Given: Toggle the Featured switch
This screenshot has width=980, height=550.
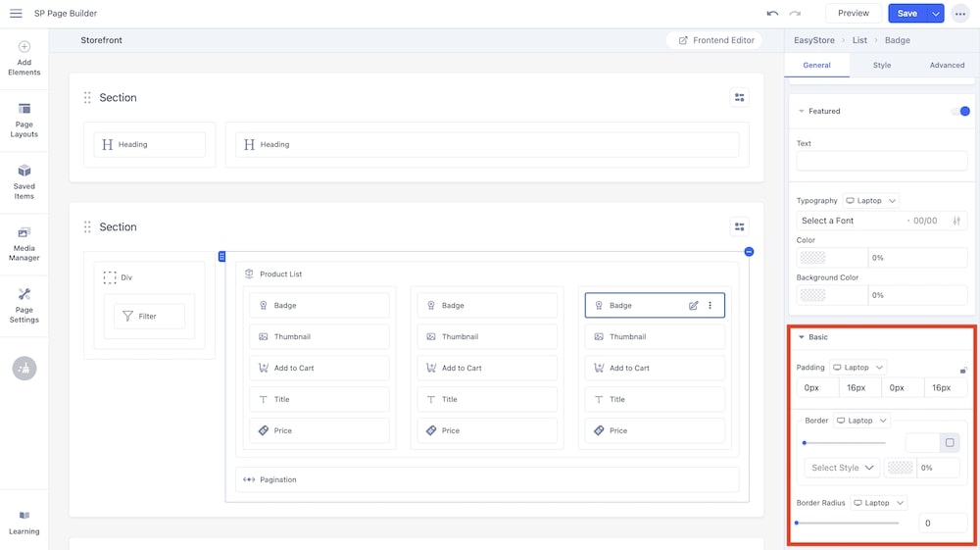Looking at the screenshot, I should point(960,112).
